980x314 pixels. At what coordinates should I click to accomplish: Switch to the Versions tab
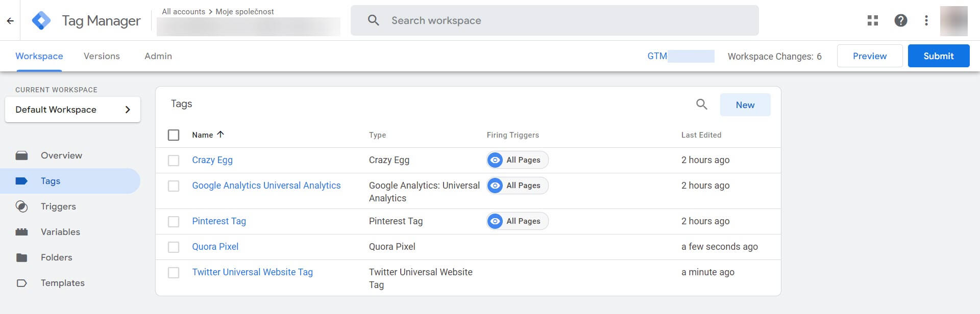(102, 56)
